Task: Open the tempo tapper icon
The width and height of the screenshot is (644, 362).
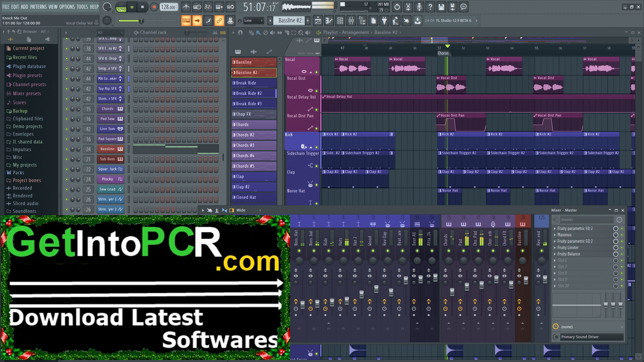Action: pyautogui.click(x=395, y=21)
